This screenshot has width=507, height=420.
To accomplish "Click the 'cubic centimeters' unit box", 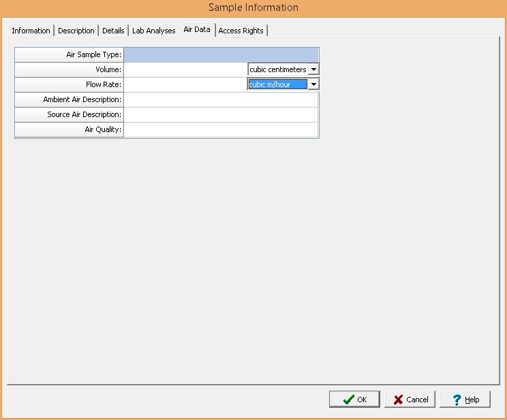I will click(278, 69).
